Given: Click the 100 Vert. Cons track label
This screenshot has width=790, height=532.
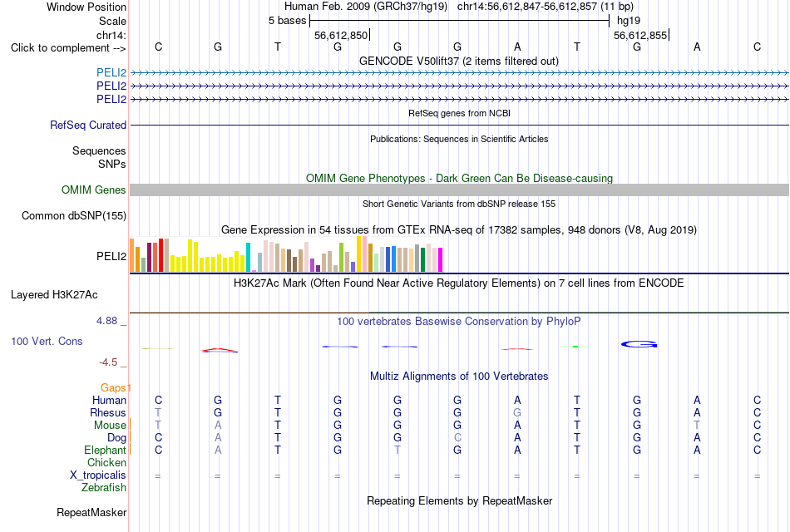Looking at the screenshot, I should click(47, 341).
